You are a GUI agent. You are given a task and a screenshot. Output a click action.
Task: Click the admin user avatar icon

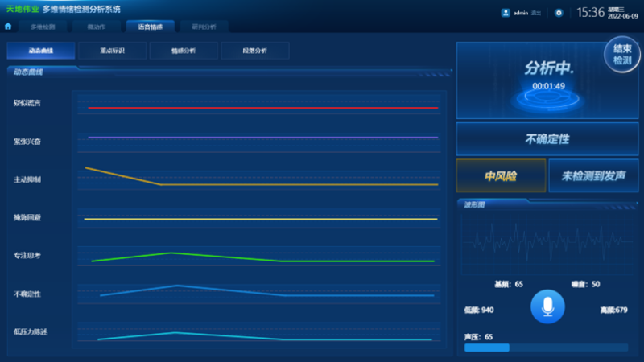coord(506,13)
